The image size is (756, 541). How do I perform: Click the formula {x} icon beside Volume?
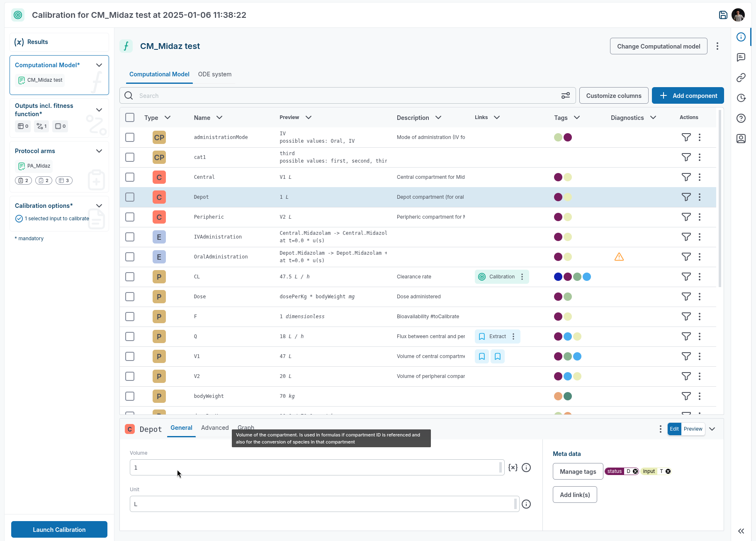(513, 468)
